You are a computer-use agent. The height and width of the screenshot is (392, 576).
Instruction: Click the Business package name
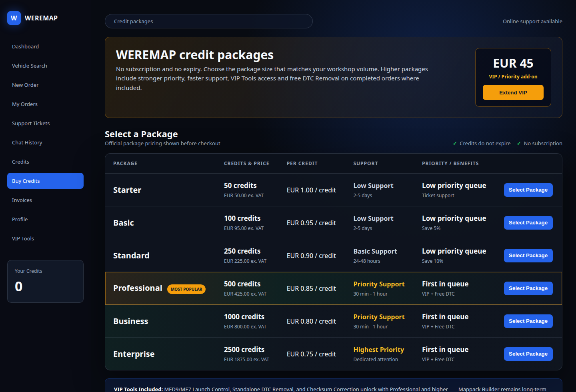[131, 321]
